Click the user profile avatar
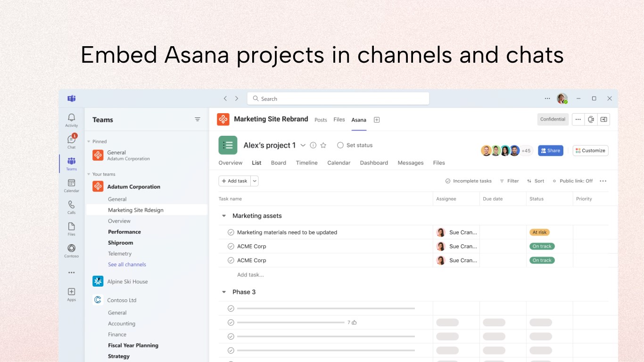The width and height of the screenshot is (644, 362). coord(562,99)
